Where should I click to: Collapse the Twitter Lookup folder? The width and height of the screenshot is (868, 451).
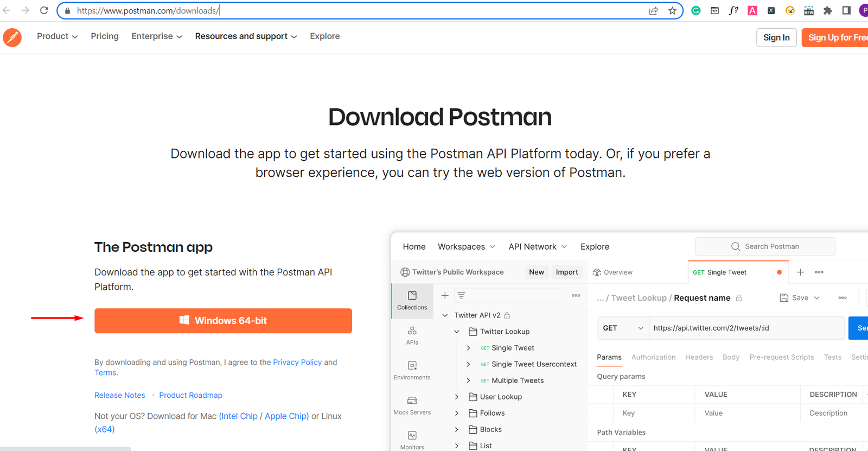pyautogui.click(x=457, y=332)
